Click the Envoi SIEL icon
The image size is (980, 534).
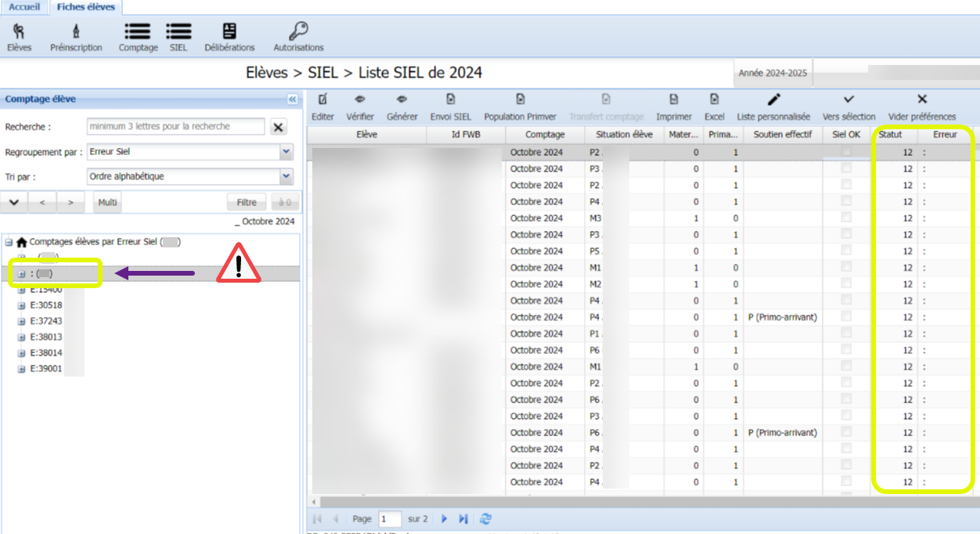pos(451,99)
